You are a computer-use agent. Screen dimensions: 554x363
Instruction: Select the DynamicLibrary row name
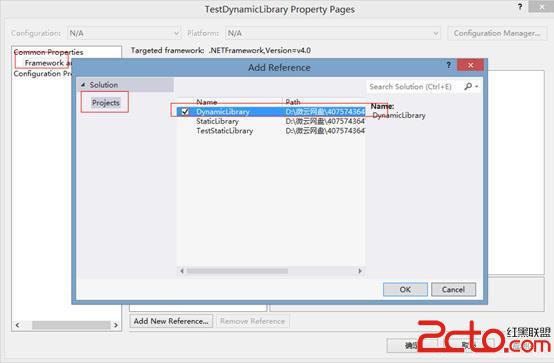(223, 112)
